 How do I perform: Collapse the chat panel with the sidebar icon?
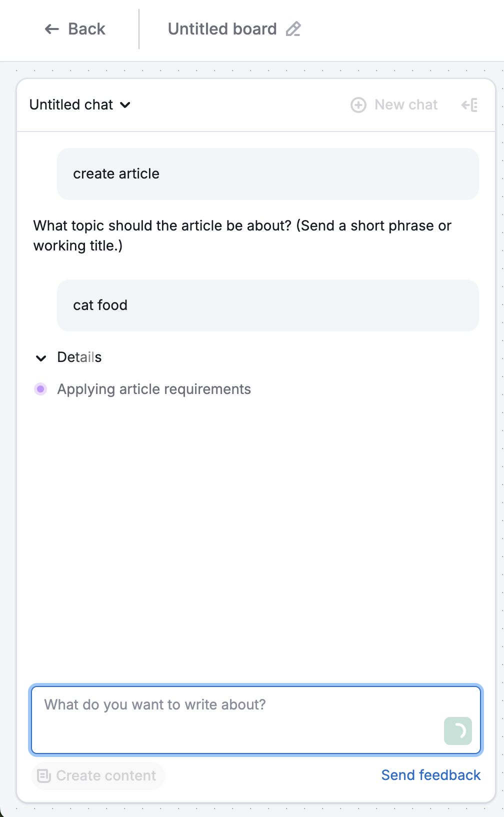pos(470,104)
